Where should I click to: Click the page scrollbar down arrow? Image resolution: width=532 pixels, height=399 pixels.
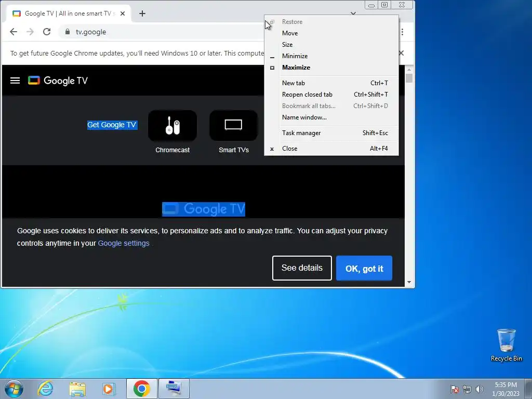click(x=409, y=282)
